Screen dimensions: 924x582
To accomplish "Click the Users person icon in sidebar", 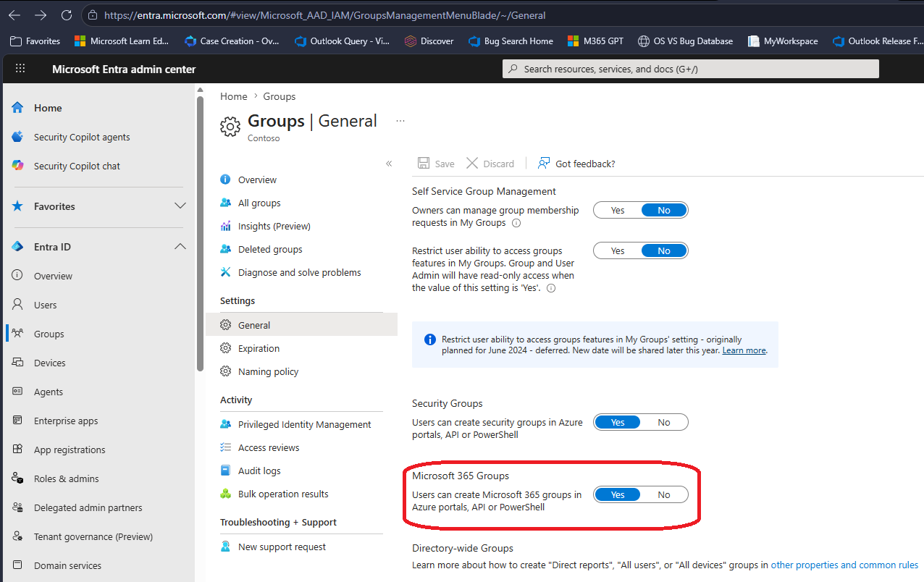I will point(18,305).
